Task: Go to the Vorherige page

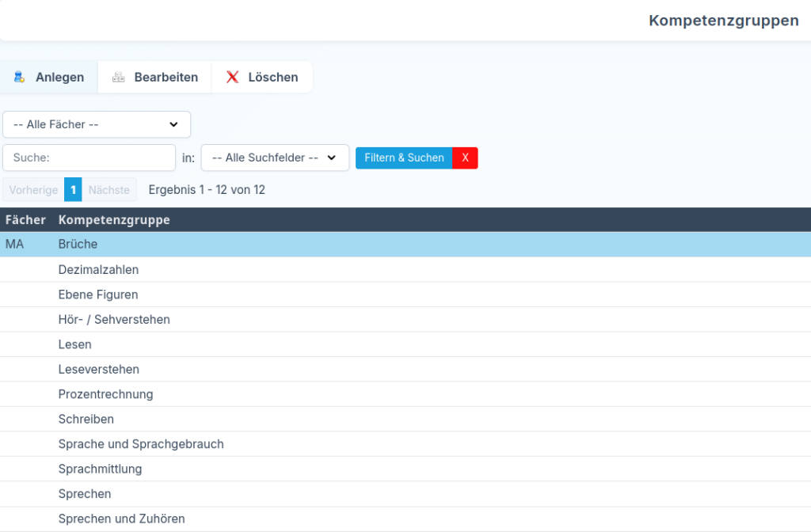Action: click(33, 190)
